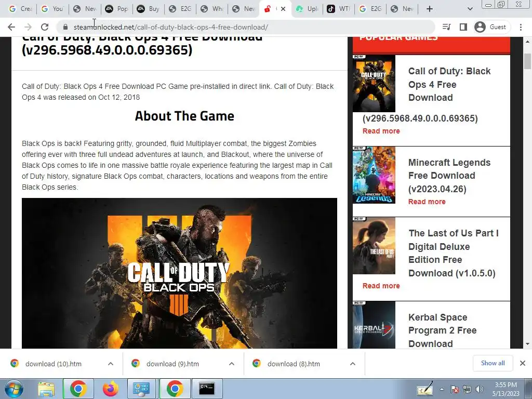This screenshot has height=399, width=532.
Task: Open the Guest profile menu
Action: point(490,27)
